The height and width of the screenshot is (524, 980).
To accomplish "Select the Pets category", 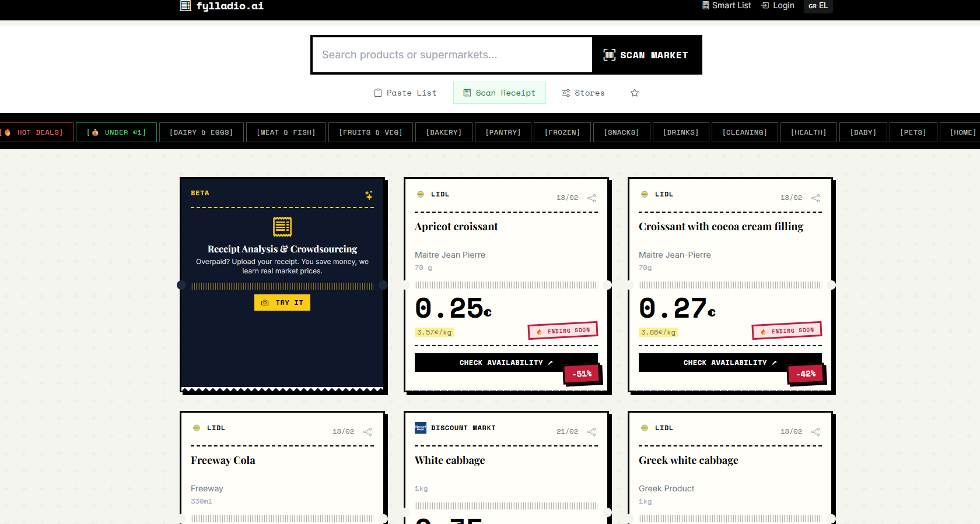I will coord(913,132).
